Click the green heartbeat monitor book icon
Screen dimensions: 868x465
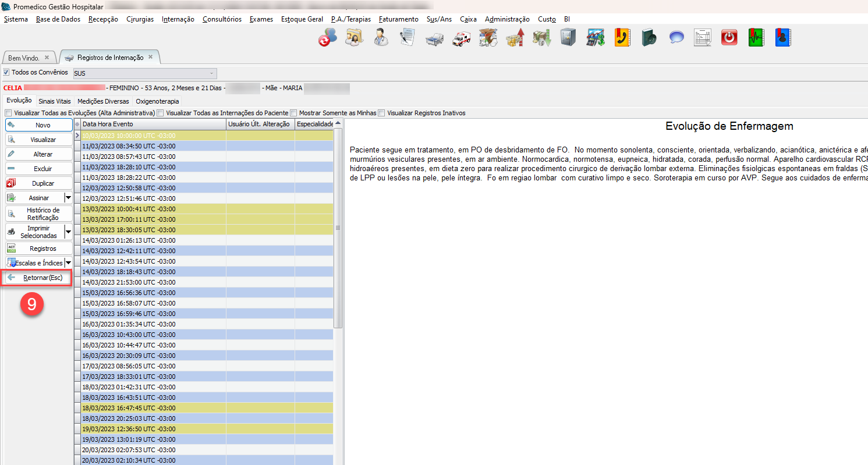[756, 38]
